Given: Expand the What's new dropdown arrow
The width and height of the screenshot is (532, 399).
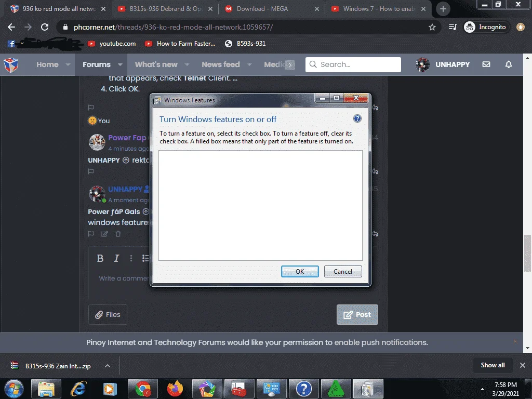Looking at the screenshot, I should coord(187,64).
